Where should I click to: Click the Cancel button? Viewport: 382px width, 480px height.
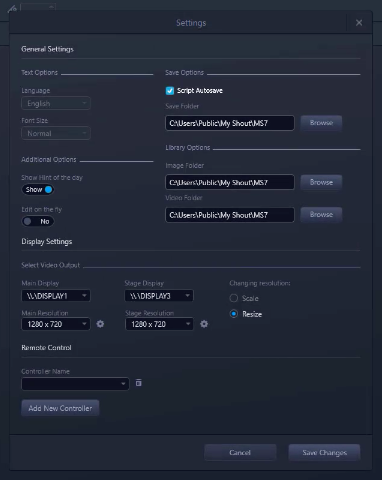tap(240, 452)
